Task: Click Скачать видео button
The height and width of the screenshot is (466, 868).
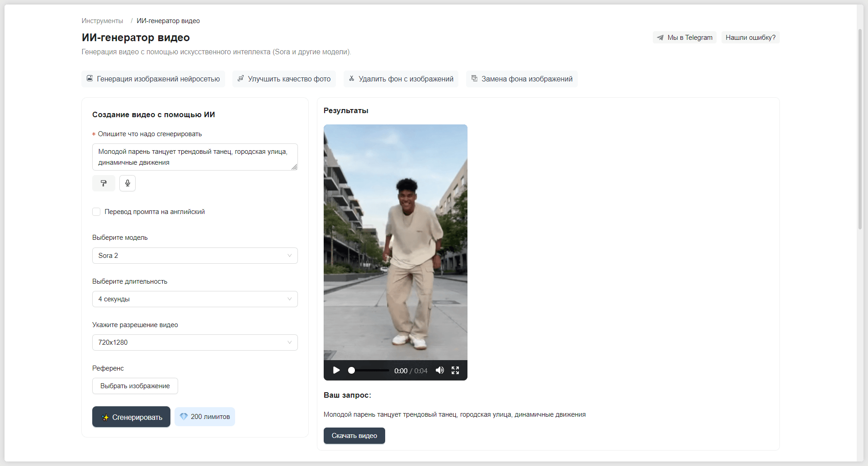Action: point(354,436)
